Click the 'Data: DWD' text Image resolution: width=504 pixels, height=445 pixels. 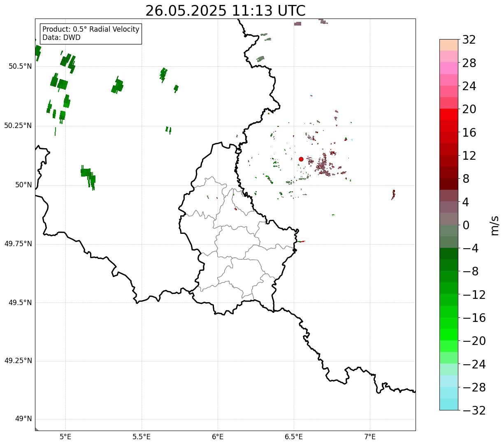[x=62, y=37]
